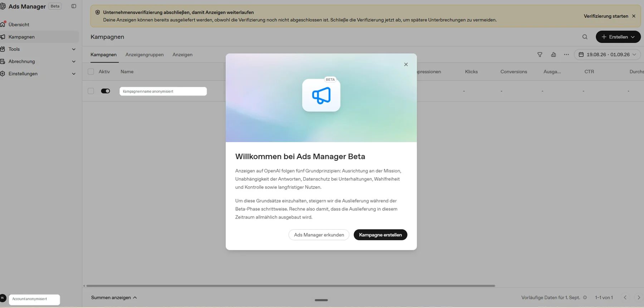Viewport: 644px width, 308px height.
Task: Click the Aktiv column header
Action: click(x=104, y=71)
